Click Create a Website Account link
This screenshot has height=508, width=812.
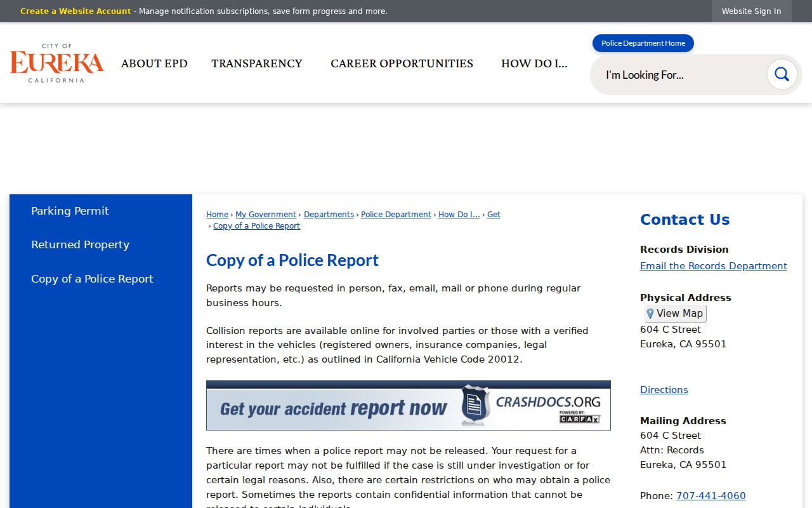75,11
